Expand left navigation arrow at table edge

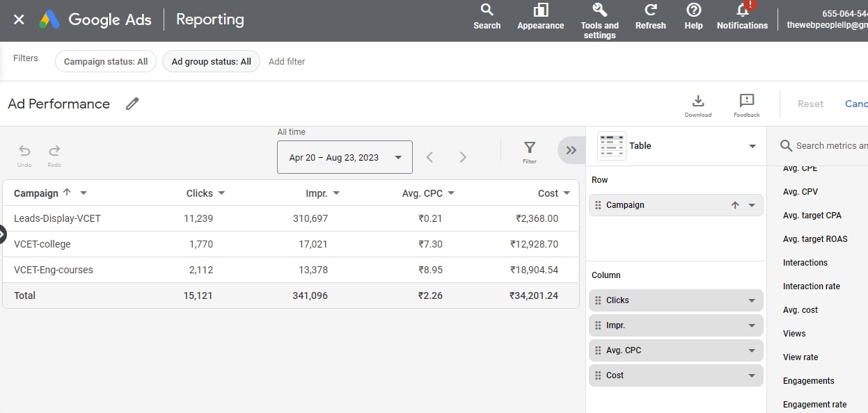point(2,235)
